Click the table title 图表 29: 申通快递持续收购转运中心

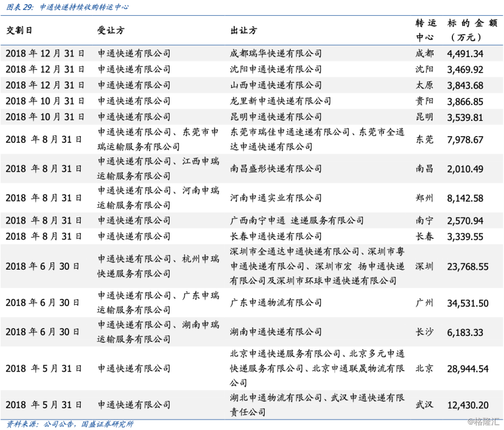(x=67, y=7)
